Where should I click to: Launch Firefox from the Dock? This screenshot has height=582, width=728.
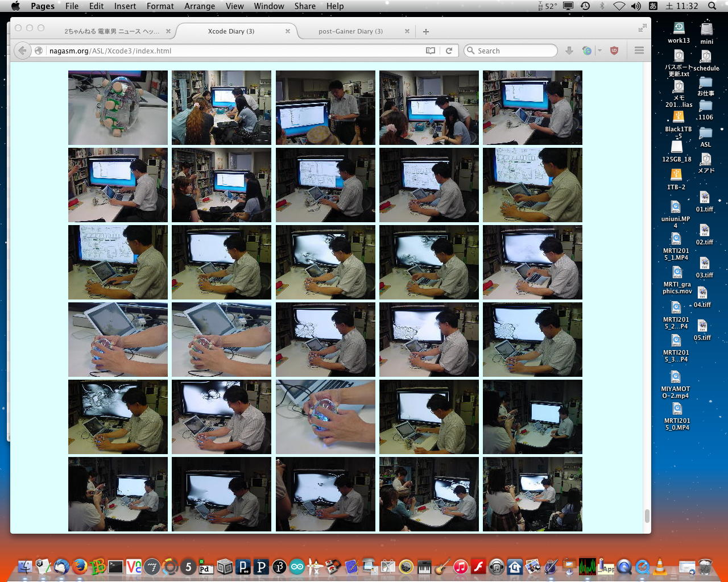pos(80,566)
